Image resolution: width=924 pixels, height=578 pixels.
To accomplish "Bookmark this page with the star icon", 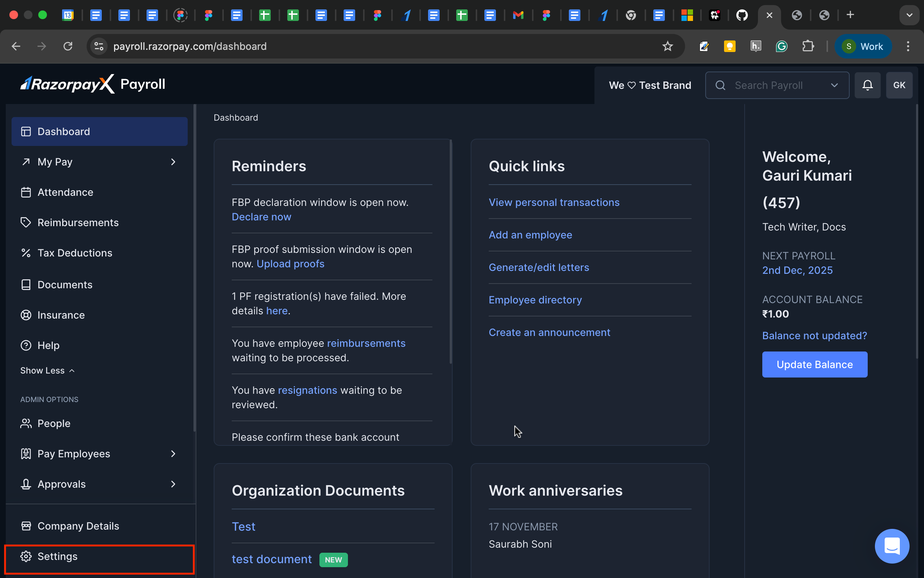I will (667, 46).
